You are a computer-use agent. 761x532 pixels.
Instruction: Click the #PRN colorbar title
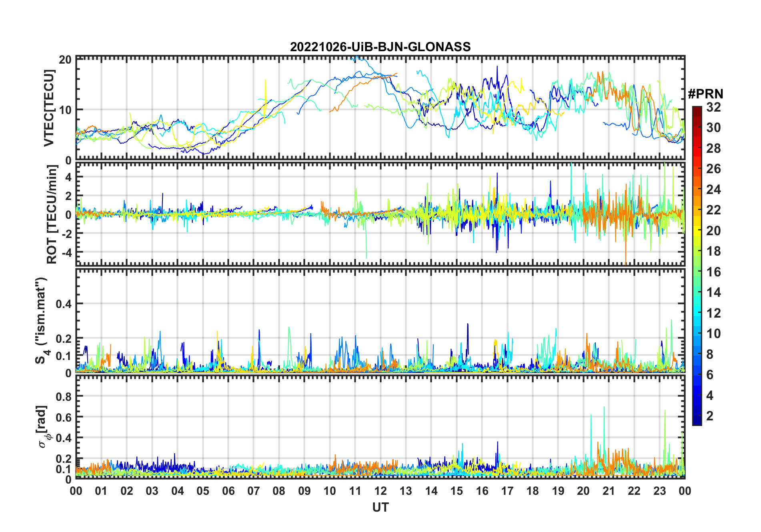tap(705, 94)
